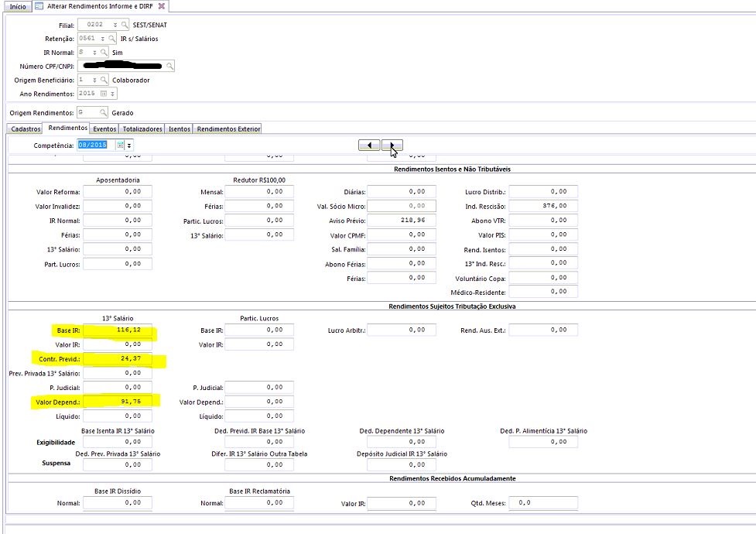Expand the IR Normal dropdown arrows
The width and height of the screenshot is (756, 534).
click(94, 52)
